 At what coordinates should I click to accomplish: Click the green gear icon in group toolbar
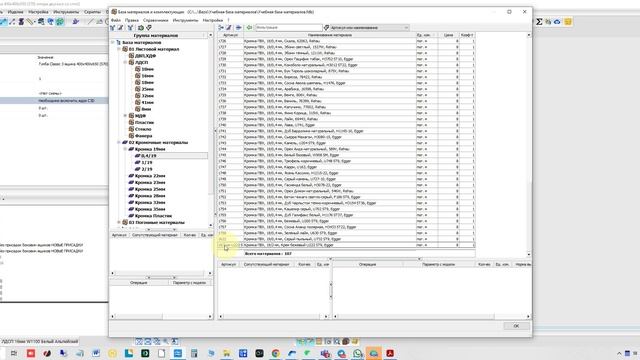tap(141, 28)
